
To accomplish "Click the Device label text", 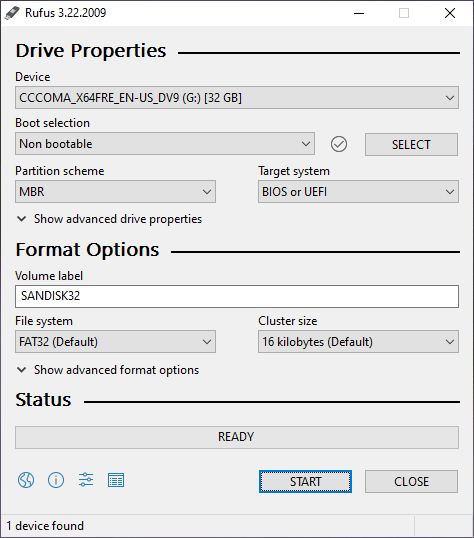I will (33, 77).
